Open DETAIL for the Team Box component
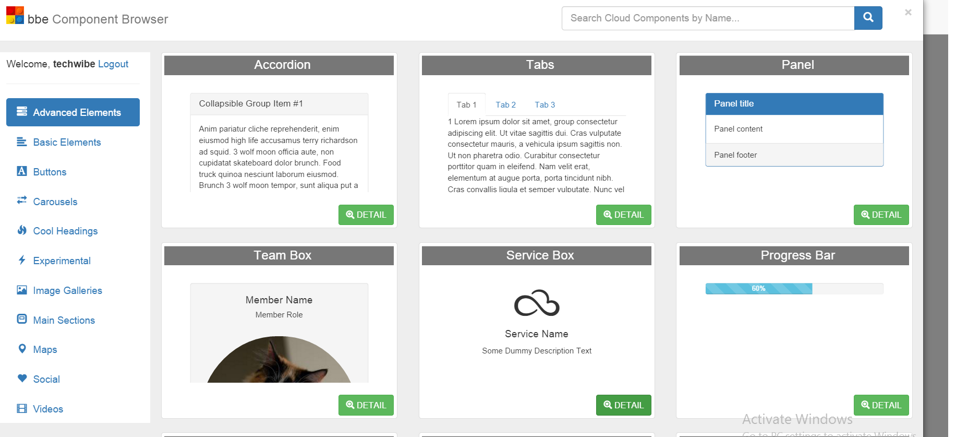This screenshot has width=980, height=437. 366,405
